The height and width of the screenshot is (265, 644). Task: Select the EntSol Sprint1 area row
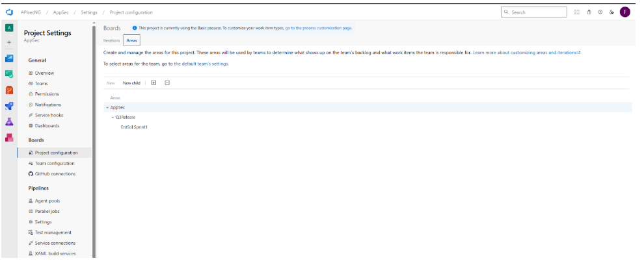pyautogui.click(x=134, y=127)
